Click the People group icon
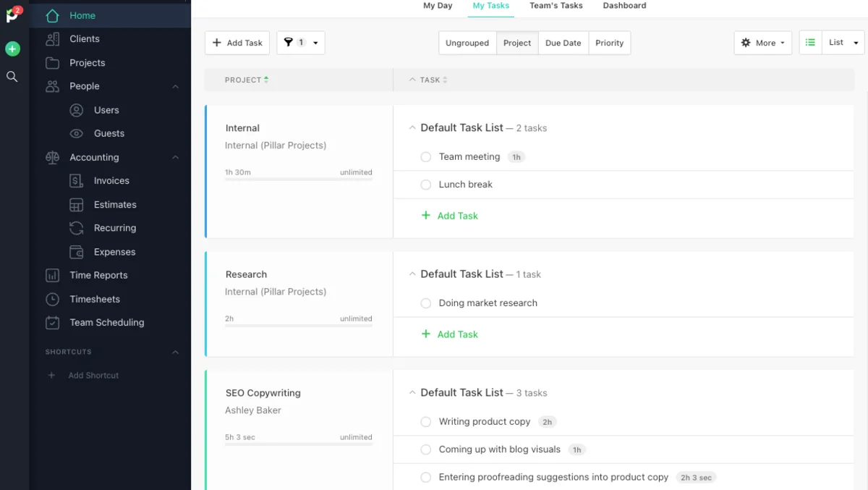This screenshot has height=490, width=868. [x=52, y=86]
